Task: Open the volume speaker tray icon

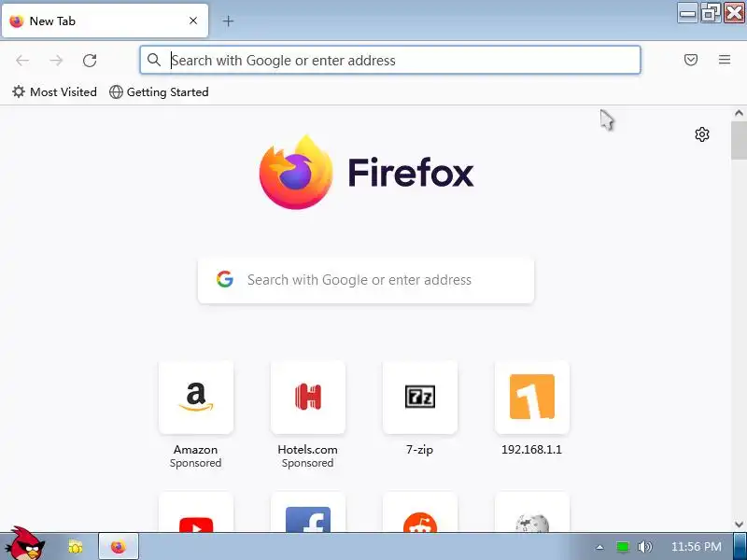Action: tap(645, 547)
